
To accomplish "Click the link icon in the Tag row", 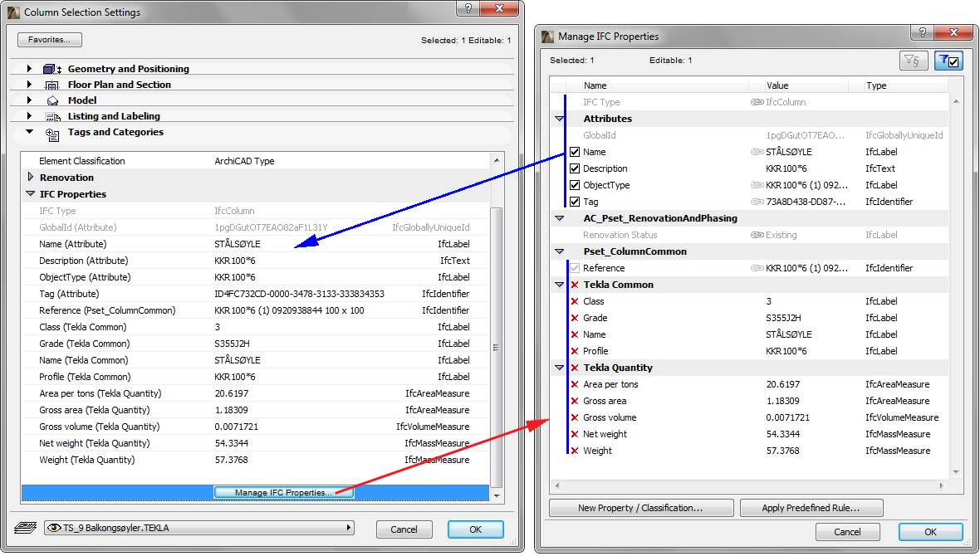I will click(757, 202).
